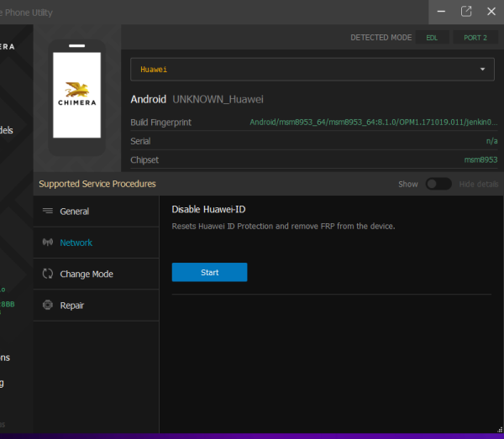Screen dimensions: 504x439
Task: Click the Hide details label
Action: pyautogui.click(x=479, y=184)
